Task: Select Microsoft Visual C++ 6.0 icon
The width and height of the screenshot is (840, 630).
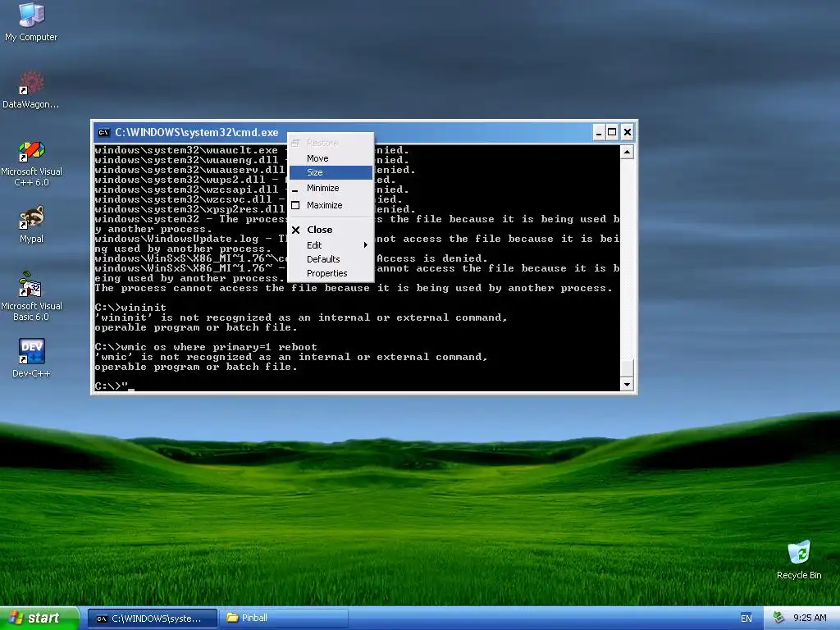Action: [31, 163]
